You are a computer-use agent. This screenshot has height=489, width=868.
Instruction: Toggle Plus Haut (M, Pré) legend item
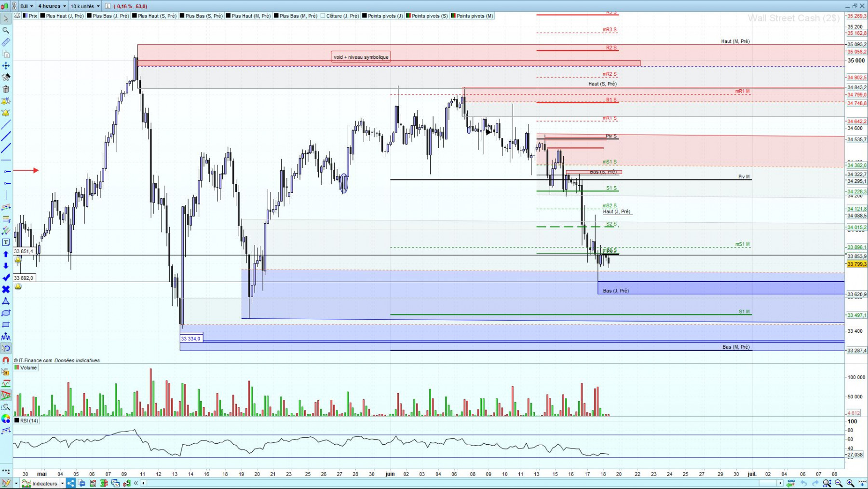tap(248, 16)
